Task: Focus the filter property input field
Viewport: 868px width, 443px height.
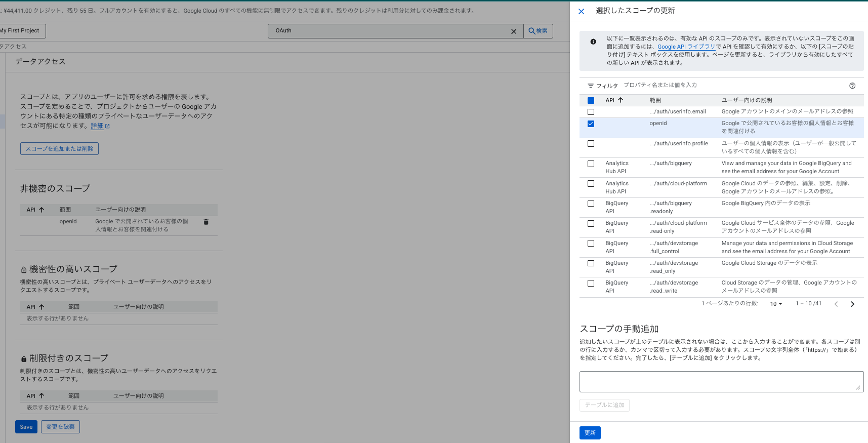Action: [x=734, y=85]
